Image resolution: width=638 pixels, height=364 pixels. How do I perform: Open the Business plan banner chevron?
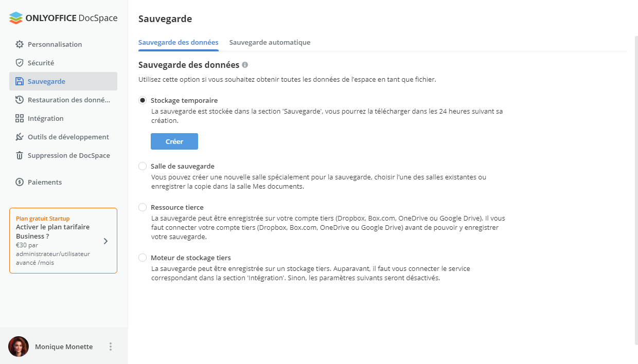tap(105, 241)
